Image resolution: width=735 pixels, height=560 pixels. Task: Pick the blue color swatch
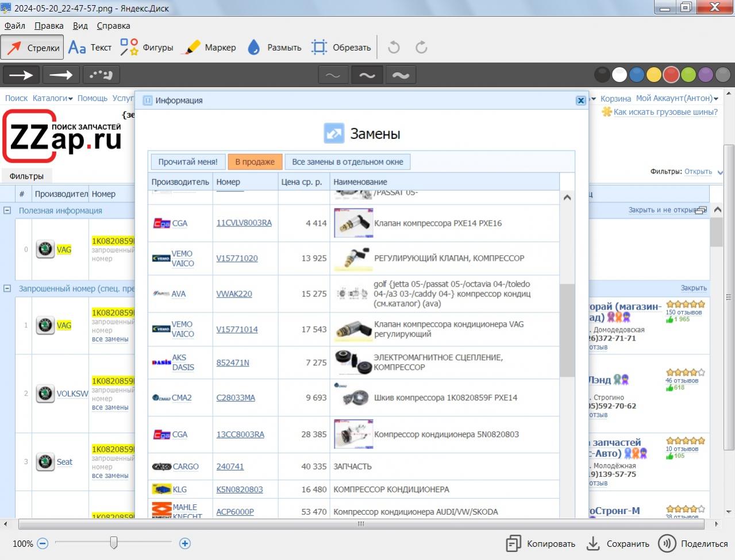(x=637, y=75)
